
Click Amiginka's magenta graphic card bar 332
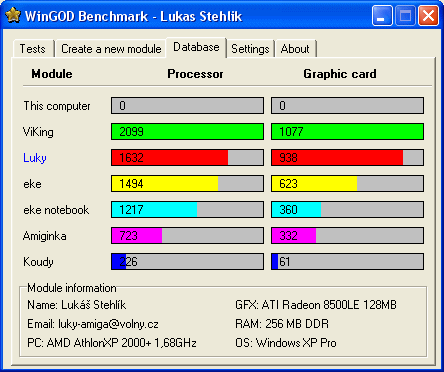pyautogui.click(x=347, y=236)
